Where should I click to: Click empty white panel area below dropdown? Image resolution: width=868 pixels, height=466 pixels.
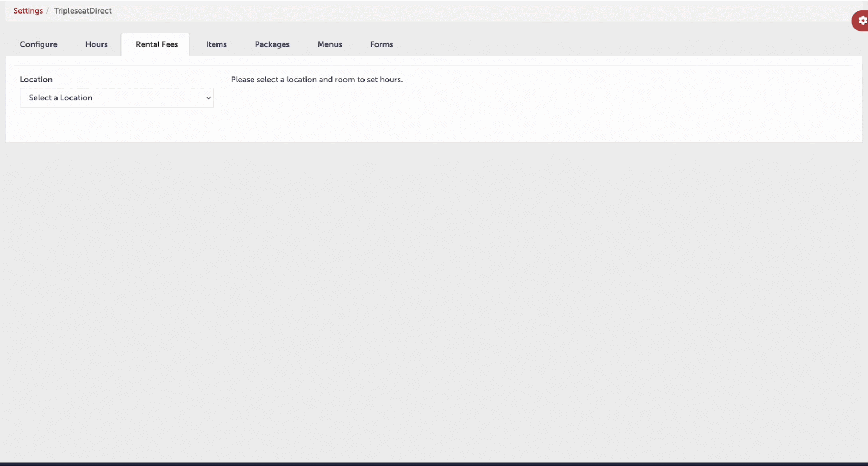tap(434, 125)
